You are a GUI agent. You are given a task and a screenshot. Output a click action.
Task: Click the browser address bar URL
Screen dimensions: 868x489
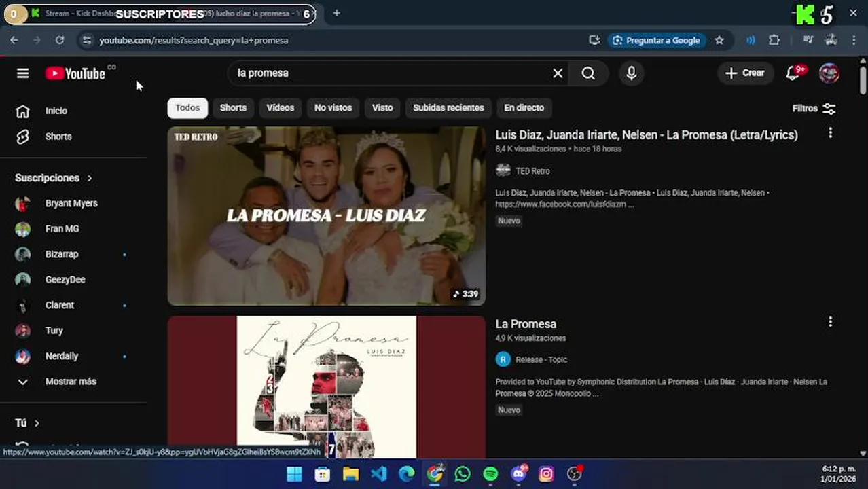click(x=194, y=41)
